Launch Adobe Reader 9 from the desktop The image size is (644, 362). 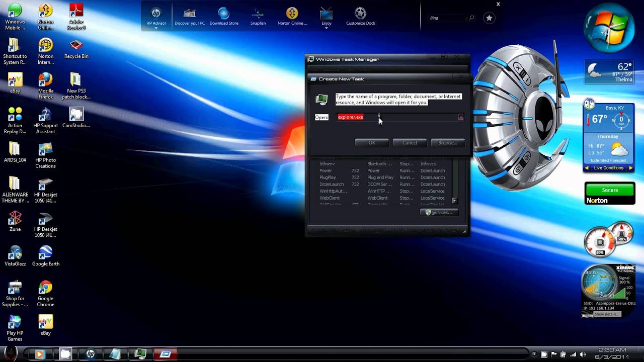(76, 17)
